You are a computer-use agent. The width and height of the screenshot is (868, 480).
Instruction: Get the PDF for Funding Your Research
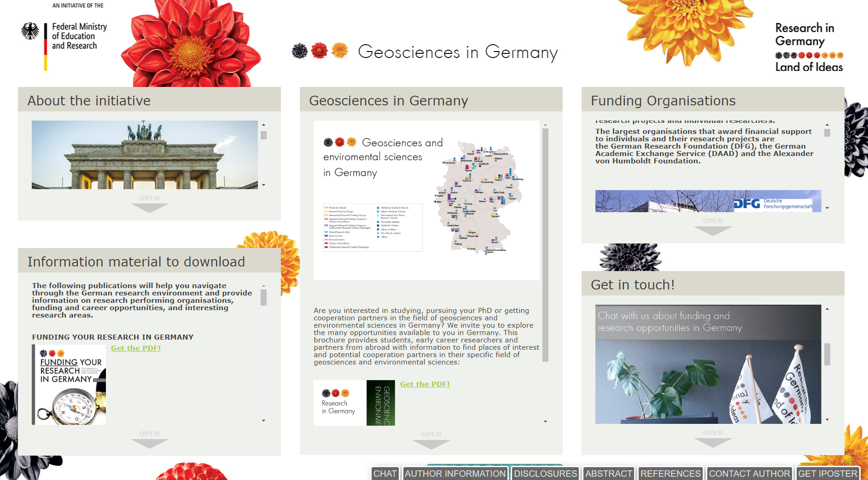click(136, 348)
